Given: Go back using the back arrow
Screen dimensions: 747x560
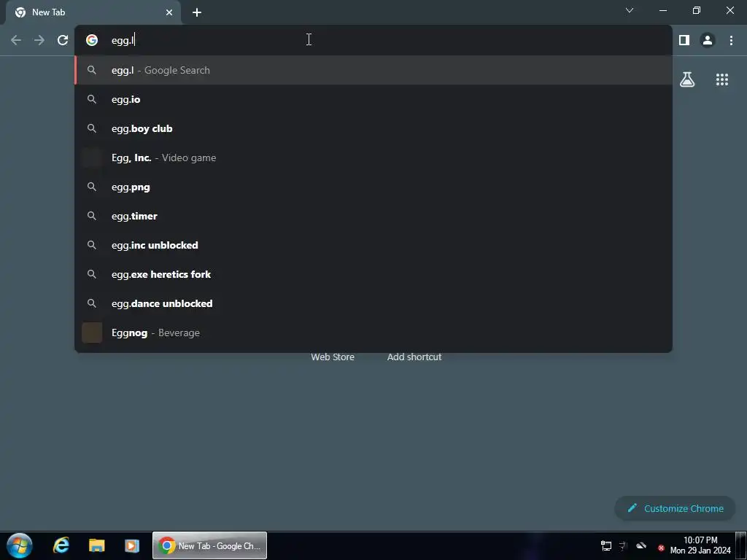Looking at the screenshot, I should (16, 40).
